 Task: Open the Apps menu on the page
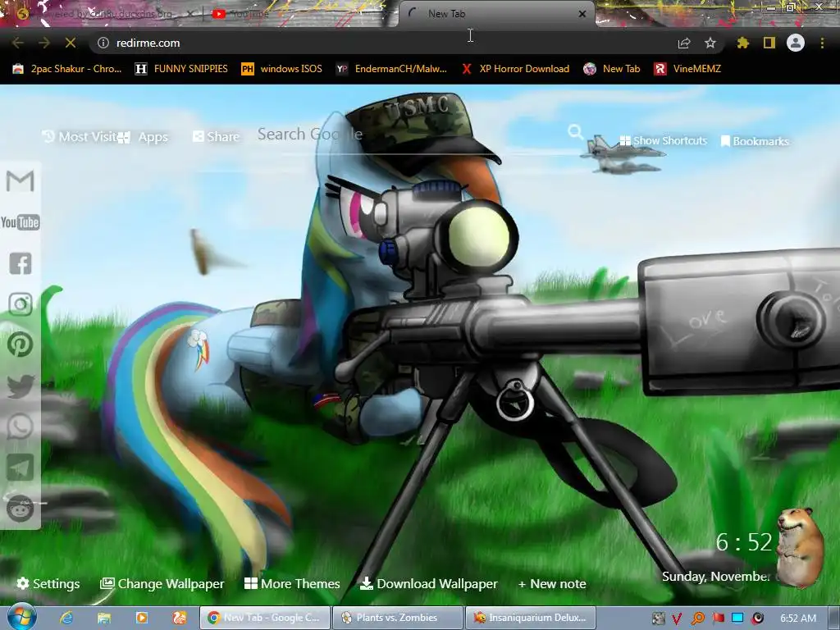[143, 137]
